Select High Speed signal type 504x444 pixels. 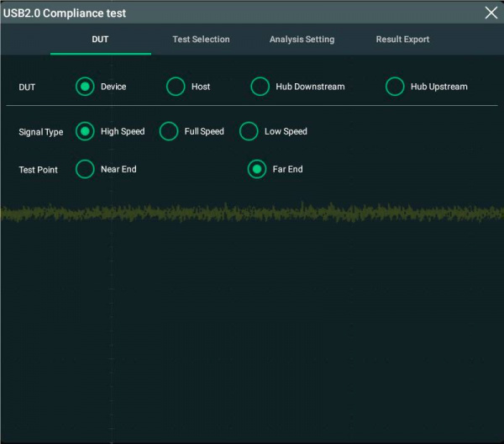pyautogui.click(x=85, y=131)
